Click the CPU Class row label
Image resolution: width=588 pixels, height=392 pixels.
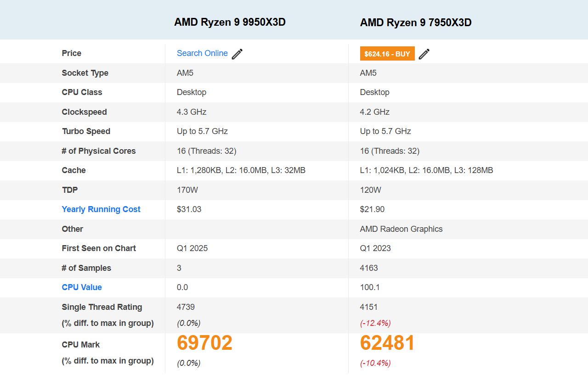[82, 92]
